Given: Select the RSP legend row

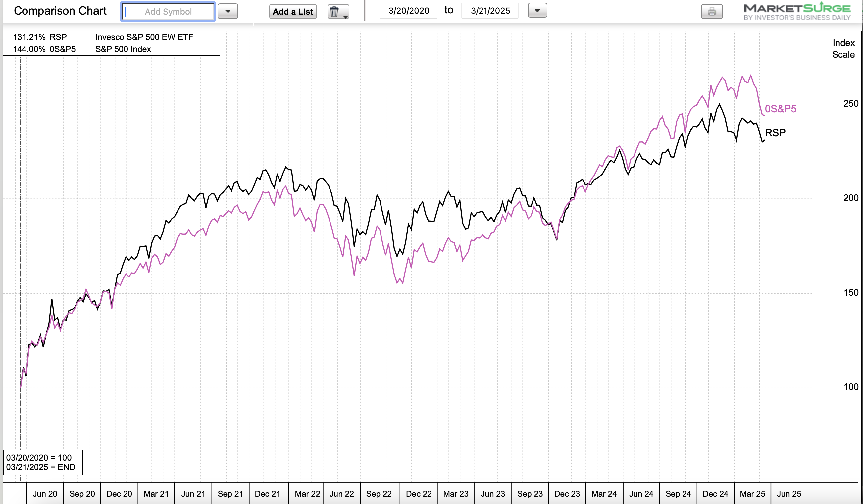Looking at the screenshot, I should pos(111,37).
